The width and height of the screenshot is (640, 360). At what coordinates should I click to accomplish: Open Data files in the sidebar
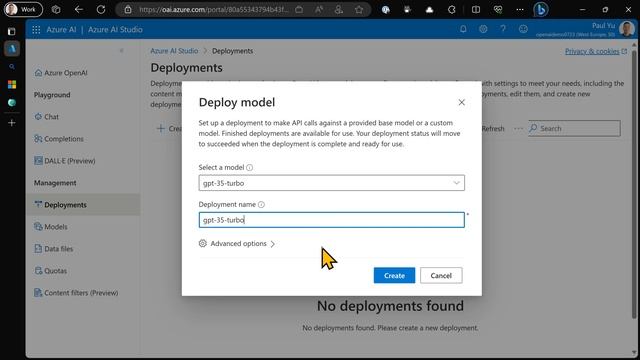pyautogui.click(x=54, y=249)
